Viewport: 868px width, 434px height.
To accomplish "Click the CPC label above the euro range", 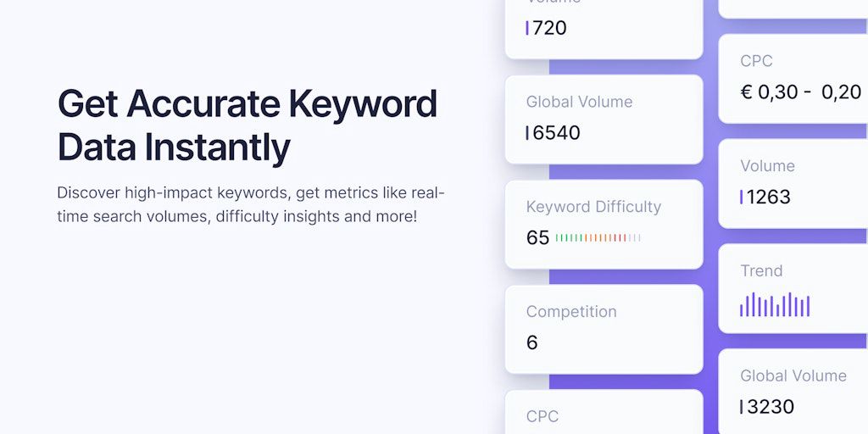I will click(x=756, y=61).
